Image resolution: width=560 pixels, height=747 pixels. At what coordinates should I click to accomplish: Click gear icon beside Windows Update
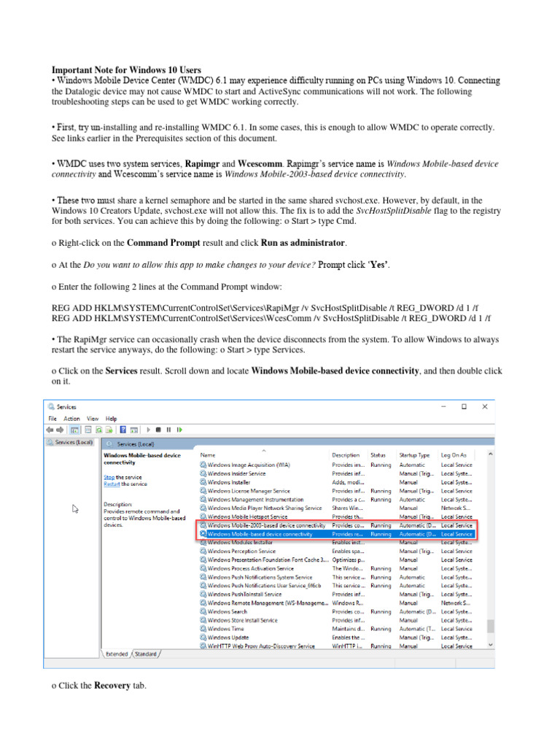tap(203, 637)
